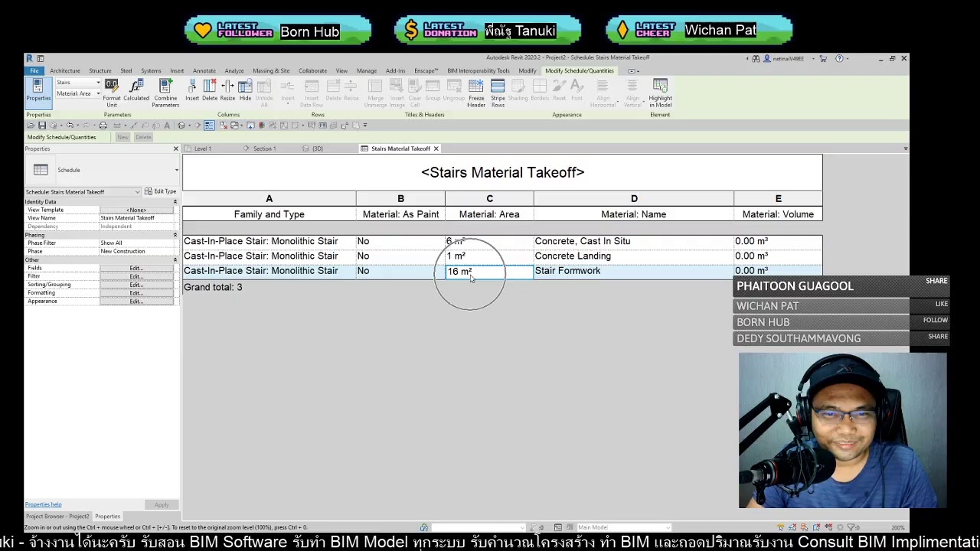
Task: Select the 16 m² area cell
Action: point(489,271)
